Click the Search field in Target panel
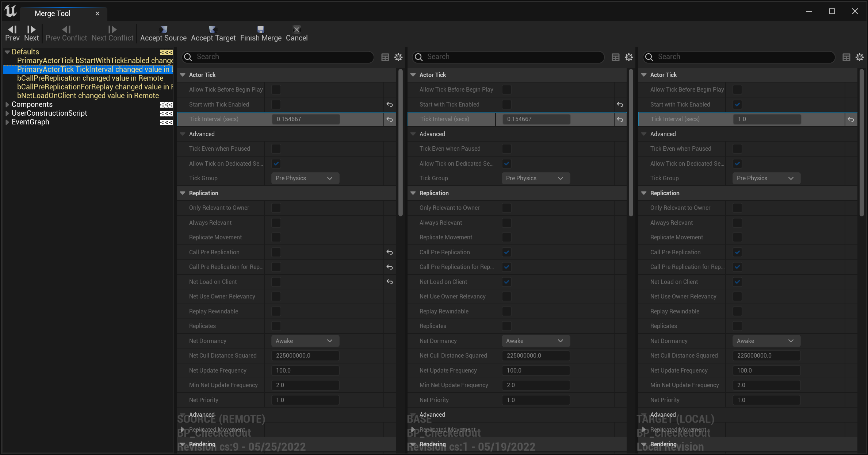The height and width of the screenshot is (455, 868). pos(741,57)
